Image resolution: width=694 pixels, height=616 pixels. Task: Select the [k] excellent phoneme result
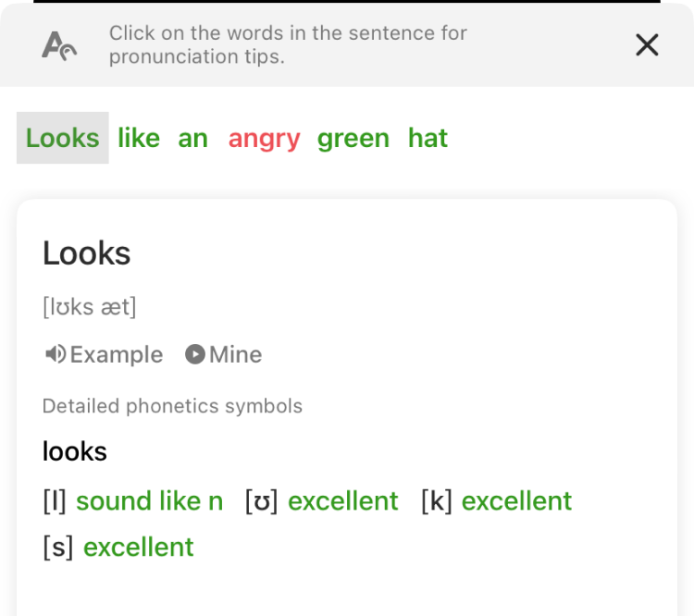point(516,500)
